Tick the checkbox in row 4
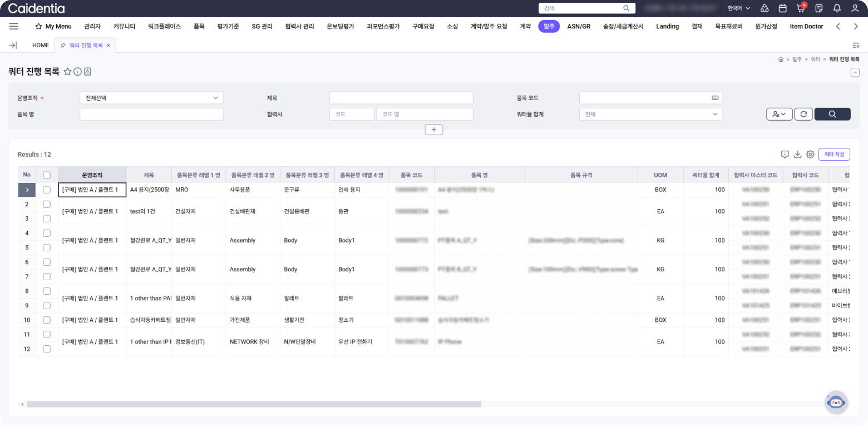This screenshot has width=868, height=427. click(47, 233)
